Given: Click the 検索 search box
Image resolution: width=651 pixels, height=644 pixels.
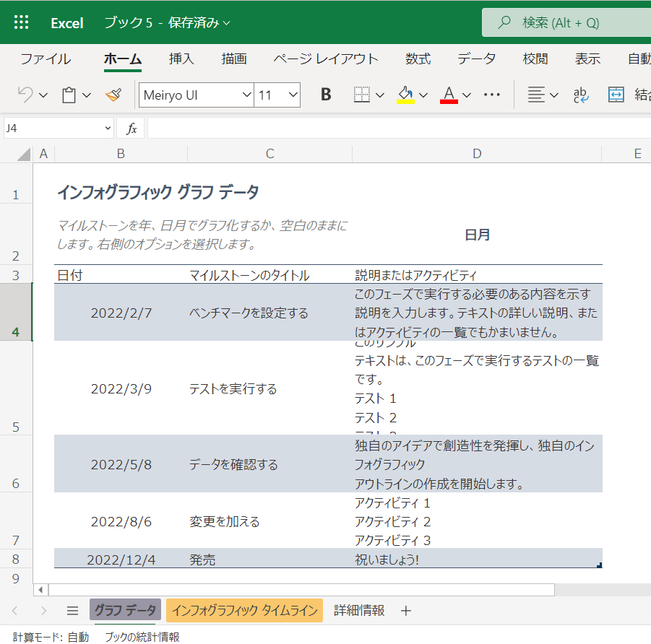Looking at the screenshot, I should pos(566,22).
